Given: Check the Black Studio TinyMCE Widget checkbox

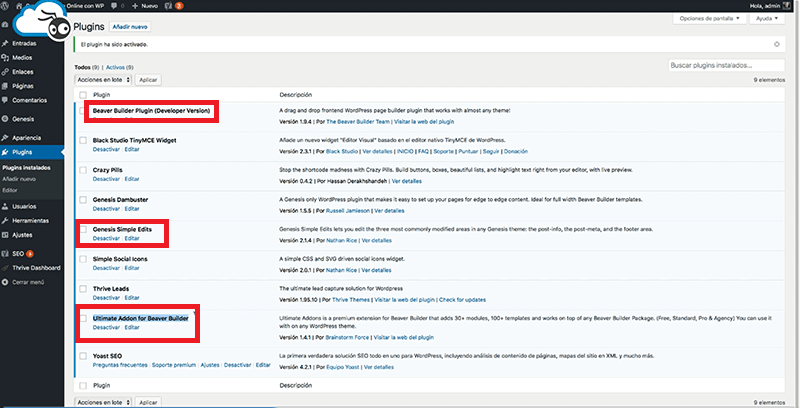Looking at the screenshot, I should [83, 140].
